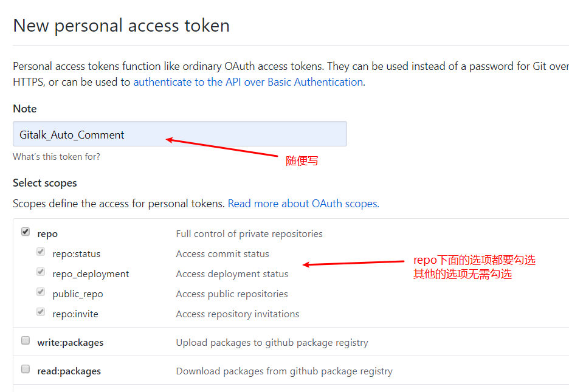Click the write:packages label text
The height and width of the screenshot is (392, 569).
(x=71, y=343)
